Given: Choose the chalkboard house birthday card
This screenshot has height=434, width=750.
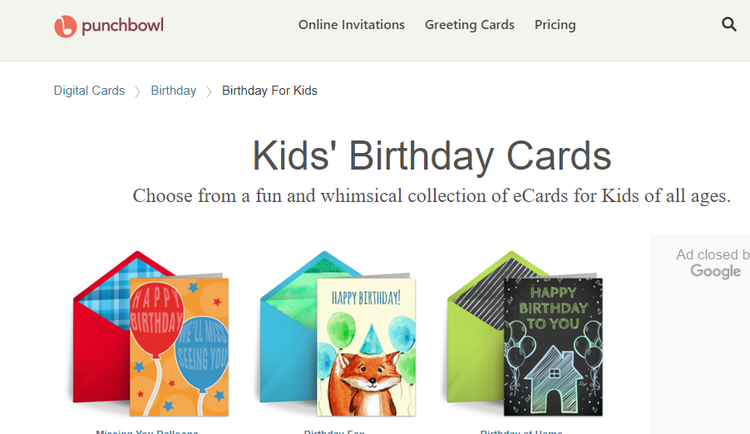Looking at the screenshot, I should click(x=553, y=346).
